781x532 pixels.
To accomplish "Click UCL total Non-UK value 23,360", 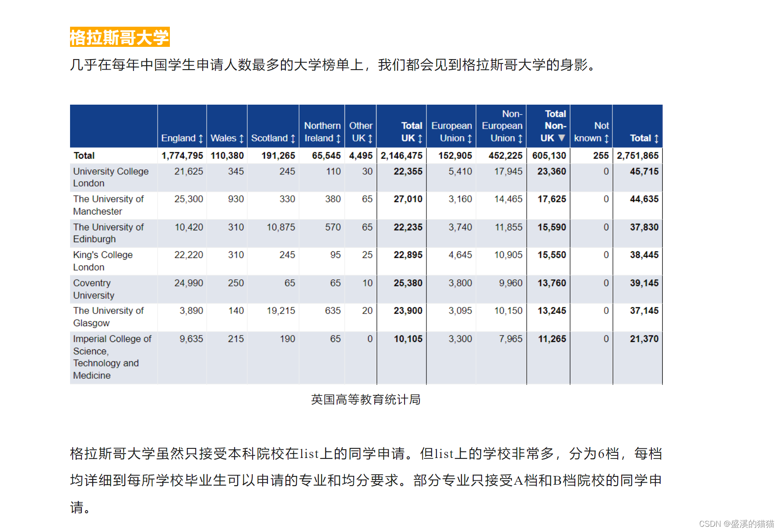I will tap(552, 171).
